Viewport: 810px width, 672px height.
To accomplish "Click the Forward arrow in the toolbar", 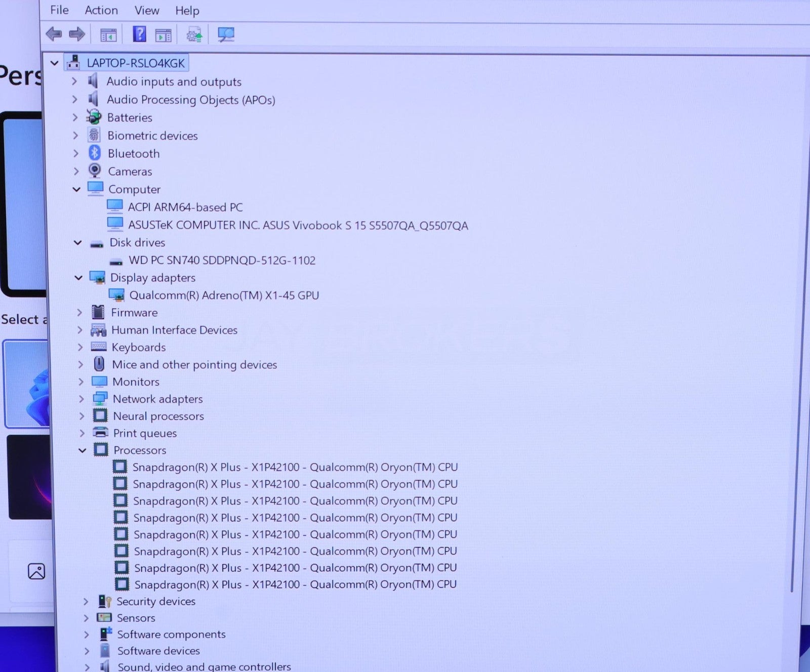I will [x=76, y=34].
